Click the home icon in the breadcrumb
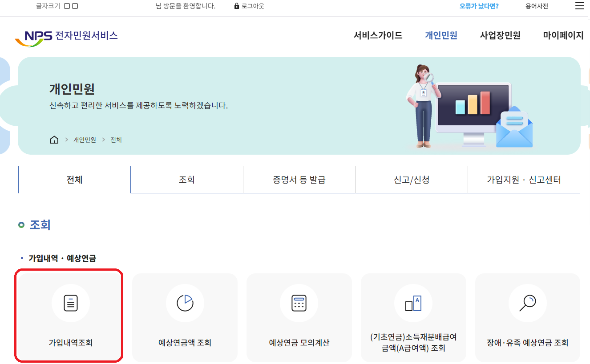This screenshot has width=590, height=364. (x=54, y=139)
